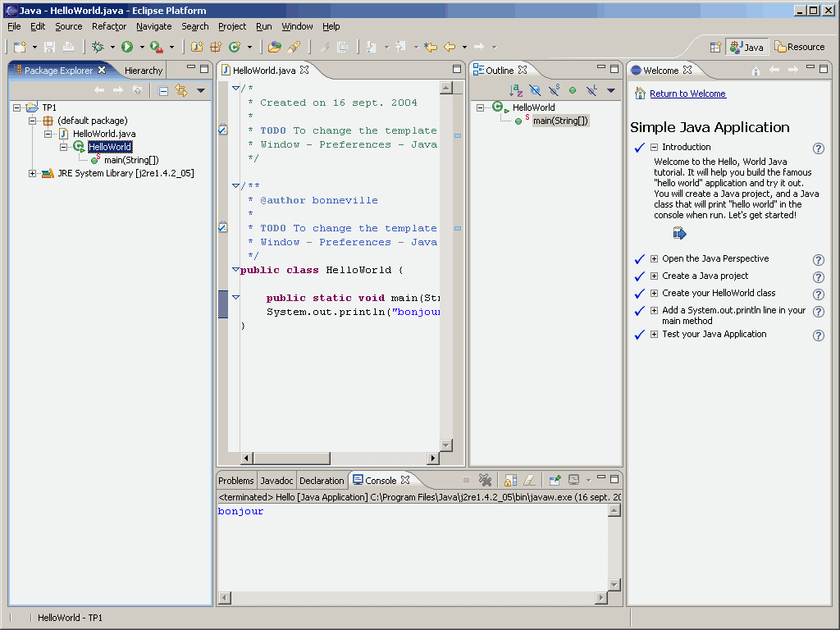This screenshot has height=630, width=840.
Task: Remove all terminated launches in Console
Action: click(x=486, y=480)
